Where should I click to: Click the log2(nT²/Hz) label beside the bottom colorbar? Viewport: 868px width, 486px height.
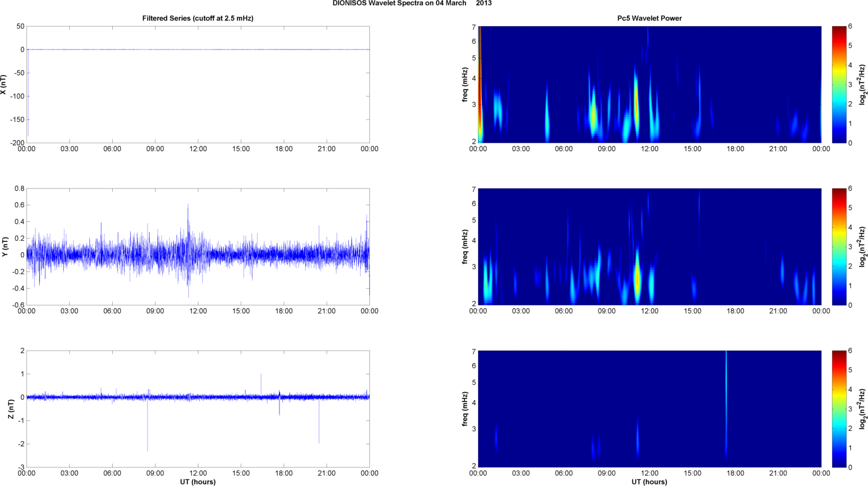click(x=863, y=409)
